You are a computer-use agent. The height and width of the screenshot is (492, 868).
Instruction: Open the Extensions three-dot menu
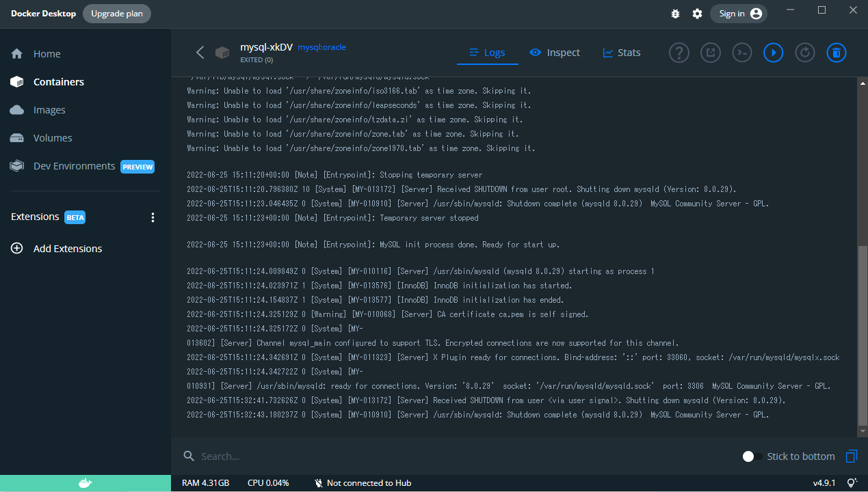(153, 217)
